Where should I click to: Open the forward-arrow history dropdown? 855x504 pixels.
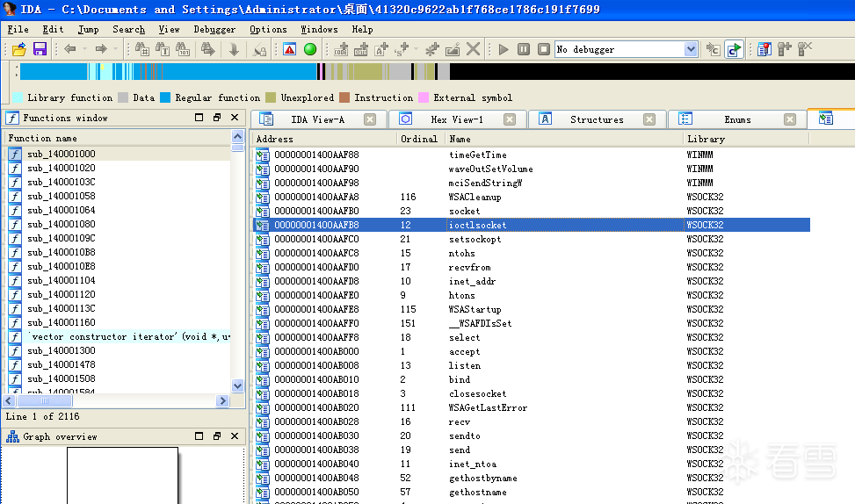116,49
